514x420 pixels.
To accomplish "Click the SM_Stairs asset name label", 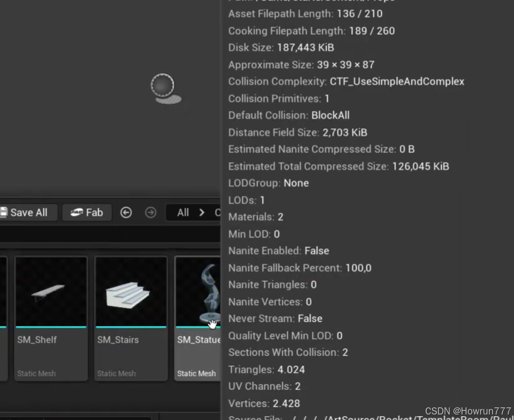I will pos(118,339).
